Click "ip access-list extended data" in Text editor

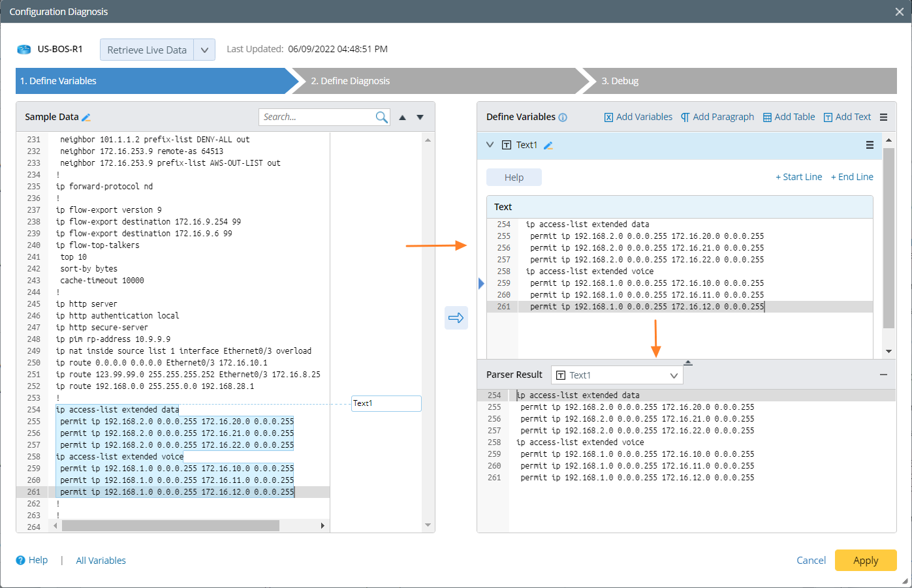[588, 224]
